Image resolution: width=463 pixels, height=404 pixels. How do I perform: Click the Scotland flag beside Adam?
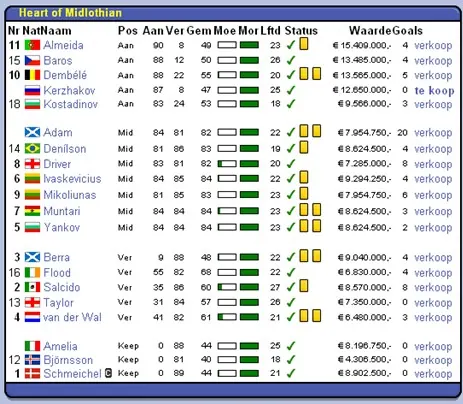(32, 132)
